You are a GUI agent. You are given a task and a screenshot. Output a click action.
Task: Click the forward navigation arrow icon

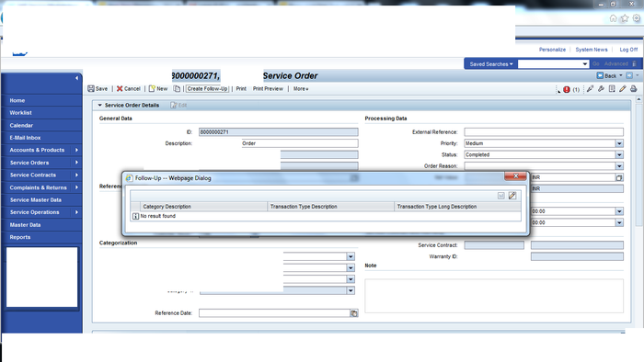tap(629, 76)
